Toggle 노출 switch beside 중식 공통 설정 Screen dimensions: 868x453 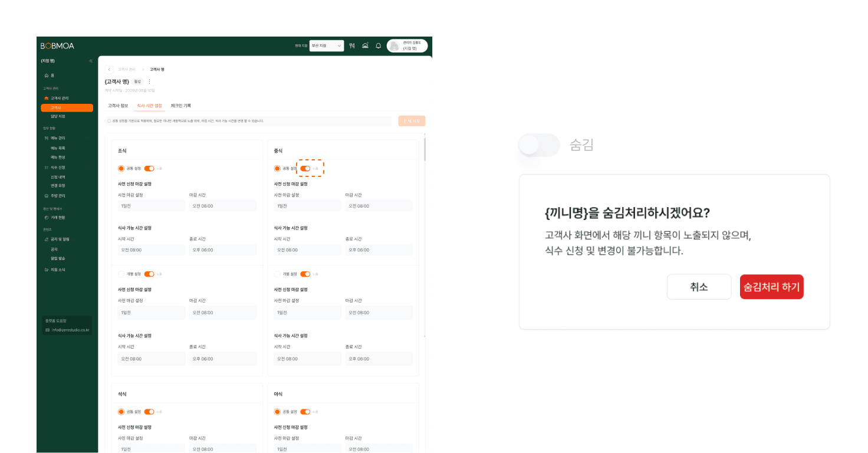pos(305,169)
